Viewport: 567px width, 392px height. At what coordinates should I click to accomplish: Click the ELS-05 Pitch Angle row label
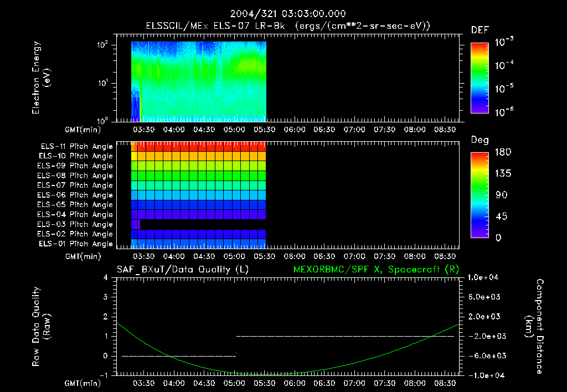pyautogui.click(x=75, y=205)
